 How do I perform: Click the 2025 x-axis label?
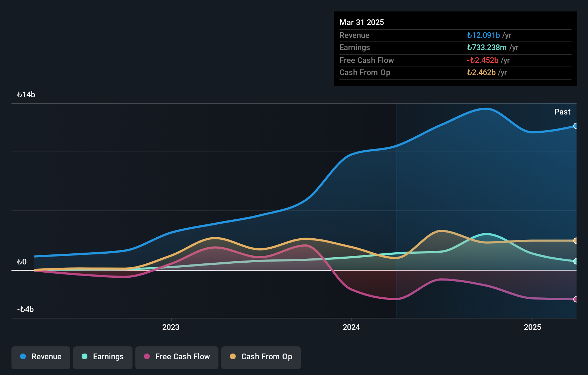click(x=532, y=327)
